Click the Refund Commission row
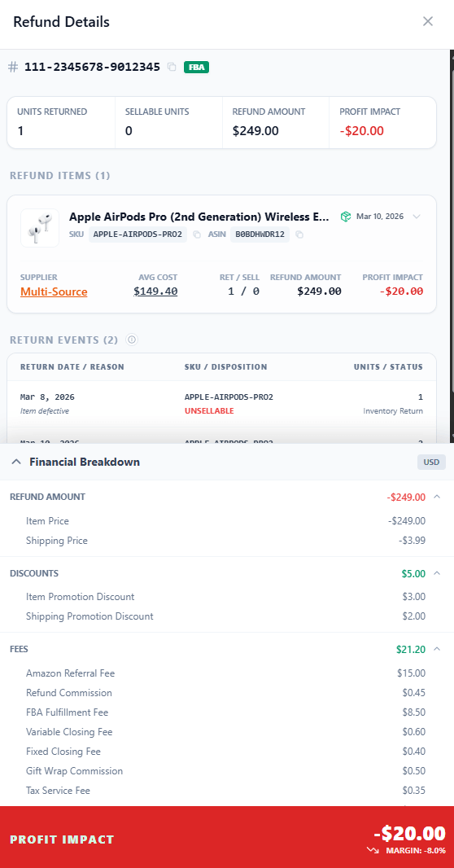This screenshot has height=868, width=454. pyautogui.click(x=225, y=692)
